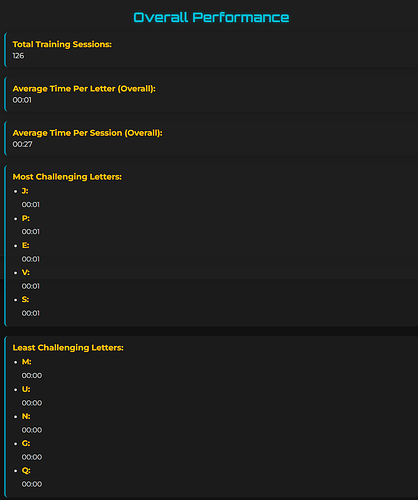Click the Overall Performance heading
418x500 pixels.
211,17
